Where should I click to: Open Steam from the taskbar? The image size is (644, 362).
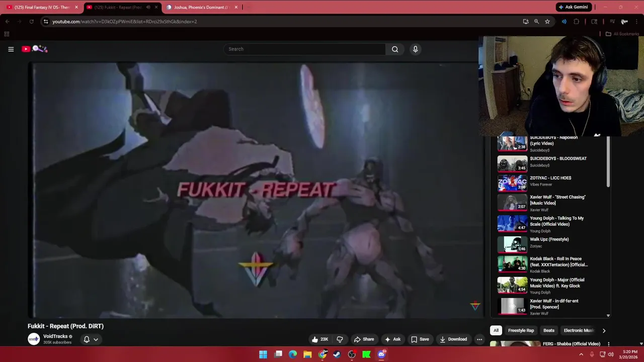(337, 354)
